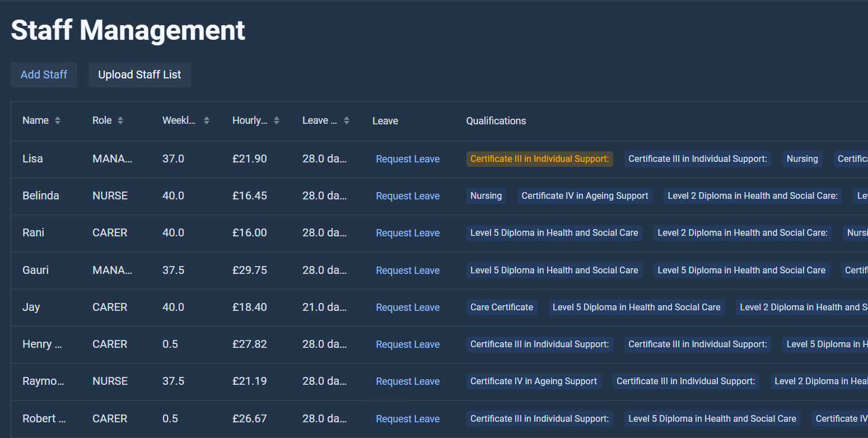Click Gauri's name in the staff table

[x=35, y=270]
